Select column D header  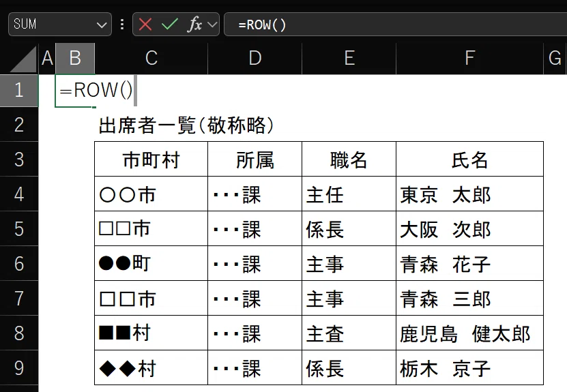click(255, 59)
